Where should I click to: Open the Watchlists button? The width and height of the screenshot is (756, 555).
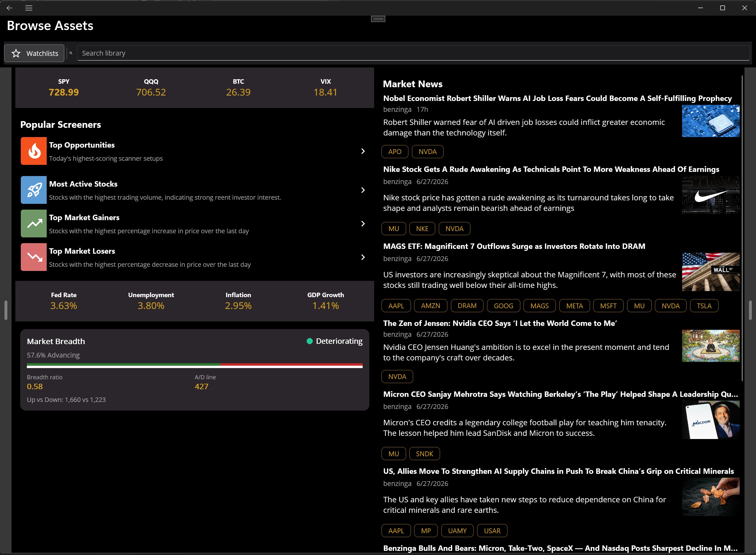[x=34, y=53]
